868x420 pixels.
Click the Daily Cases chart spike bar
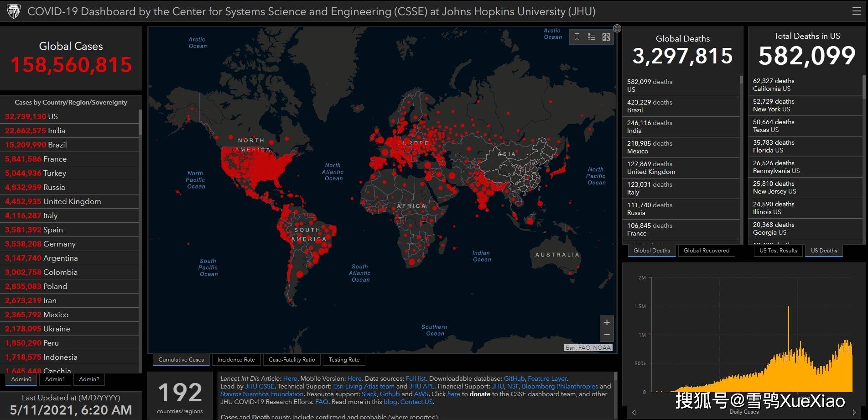tap(789, 348)
